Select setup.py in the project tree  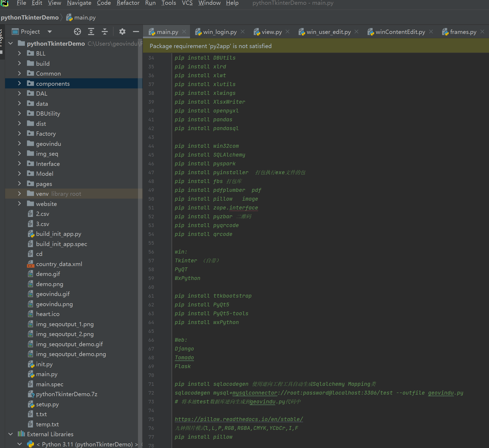[x=47, y=404]
